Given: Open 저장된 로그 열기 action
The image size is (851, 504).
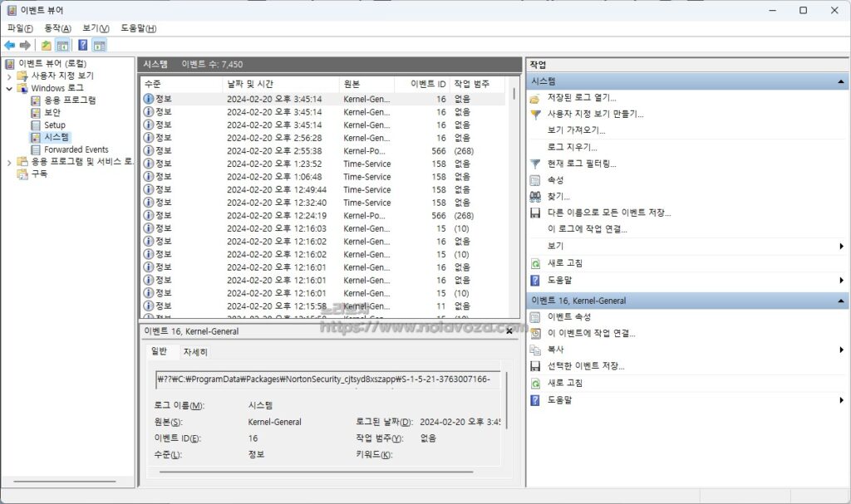Looking at the screenshot, I should (x=581, y=98).
